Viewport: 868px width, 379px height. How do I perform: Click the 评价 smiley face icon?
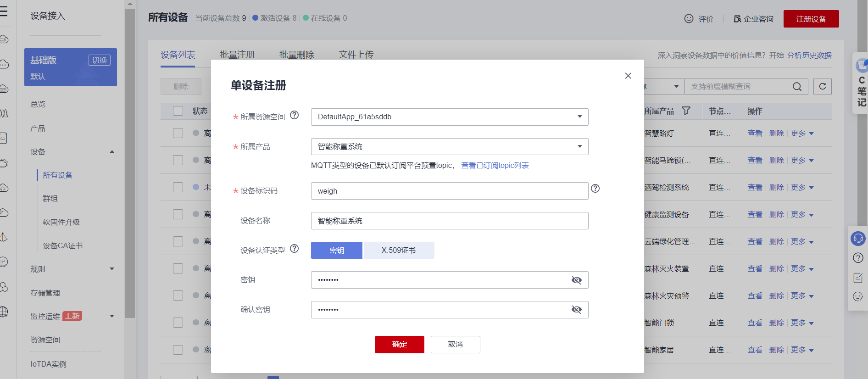(689, 18)
